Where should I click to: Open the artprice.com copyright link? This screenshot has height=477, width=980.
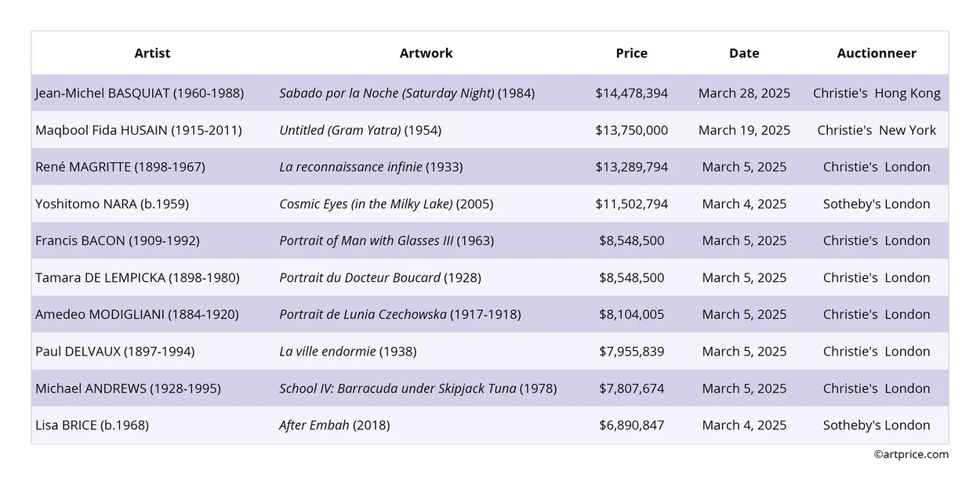(x=911, y=454)
